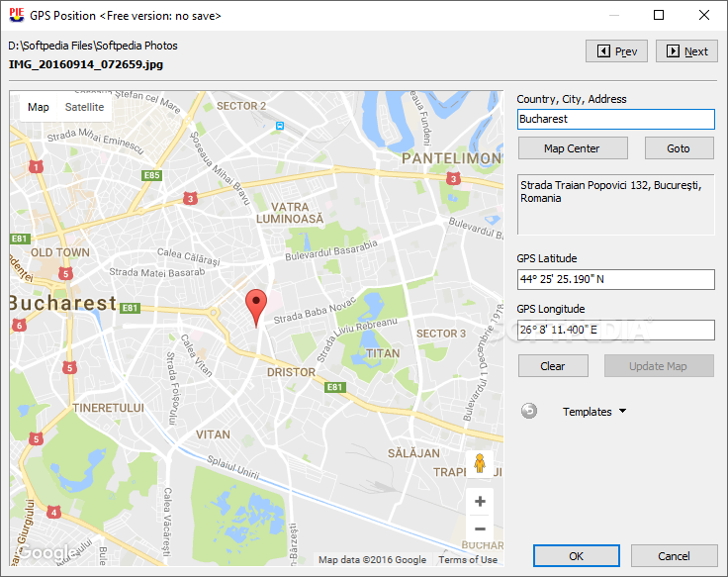The width and height of the screenshot is (728, 577).
Task: Click the DRISTOR label on map
Action: 291,372
